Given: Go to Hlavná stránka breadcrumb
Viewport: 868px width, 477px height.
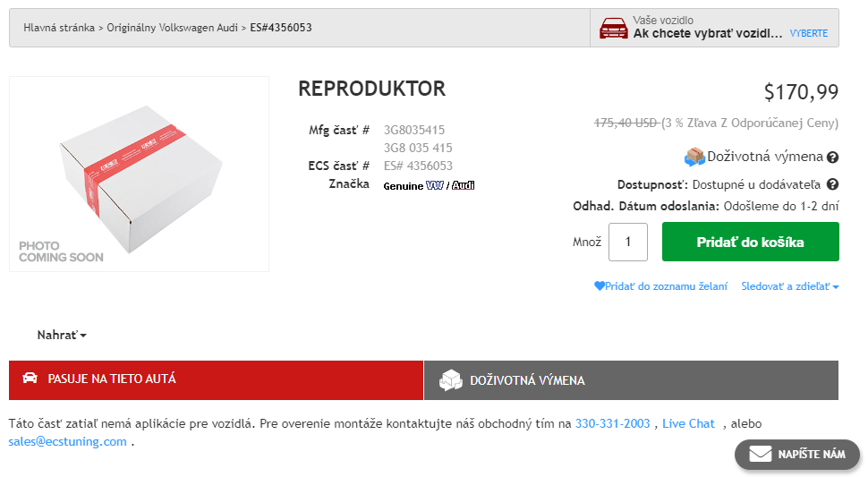Looking at the screenshot, I should pyautogui.click(x=59, y=28).
